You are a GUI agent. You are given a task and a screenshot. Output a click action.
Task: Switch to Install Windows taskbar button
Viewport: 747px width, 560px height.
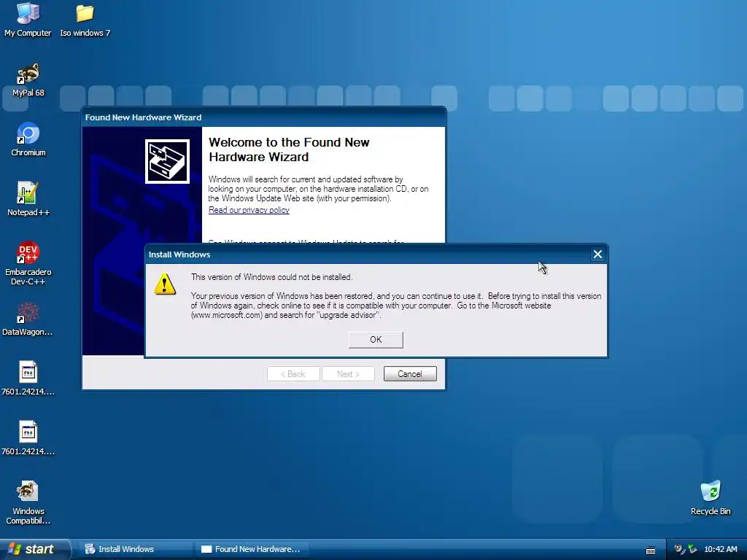coord(136,549)
